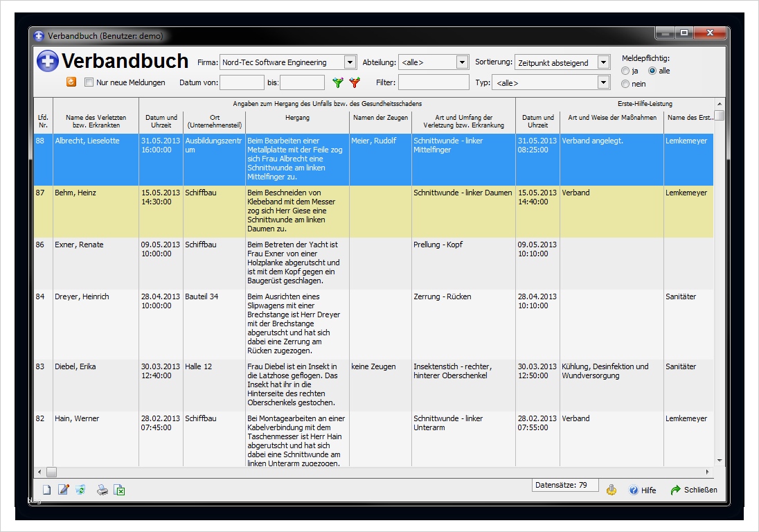Select the row for Behm, Heinz

tap(373, 211)
